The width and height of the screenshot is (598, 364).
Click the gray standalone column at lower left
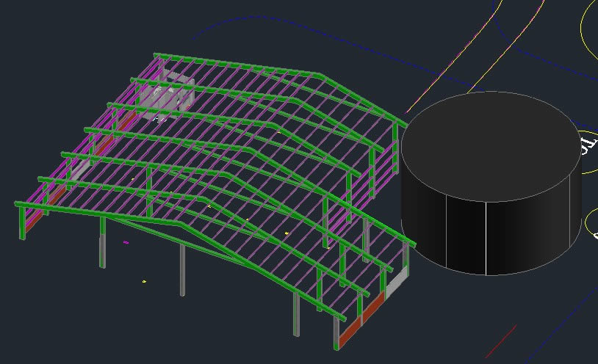coord(103,251)
